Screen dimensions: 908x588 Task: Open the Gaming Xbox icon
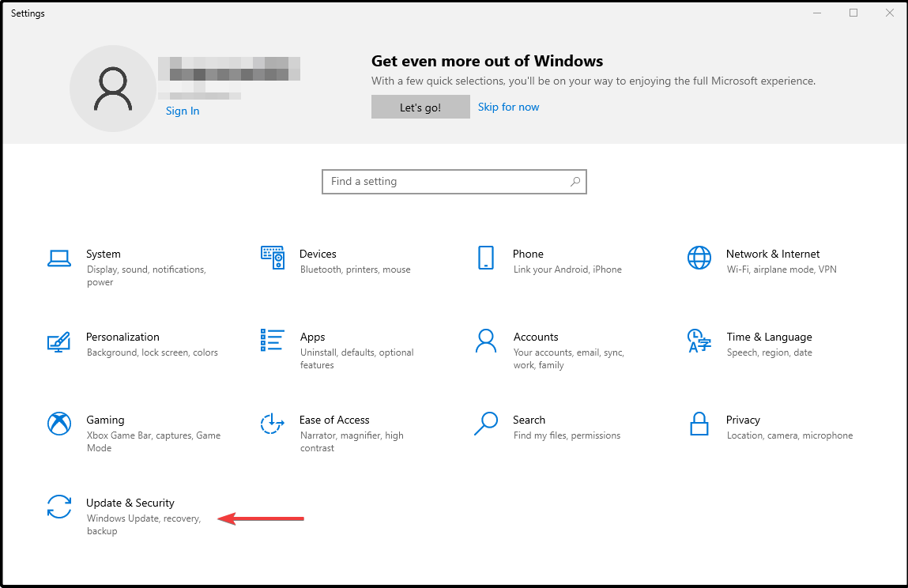[x=59, y=424]
